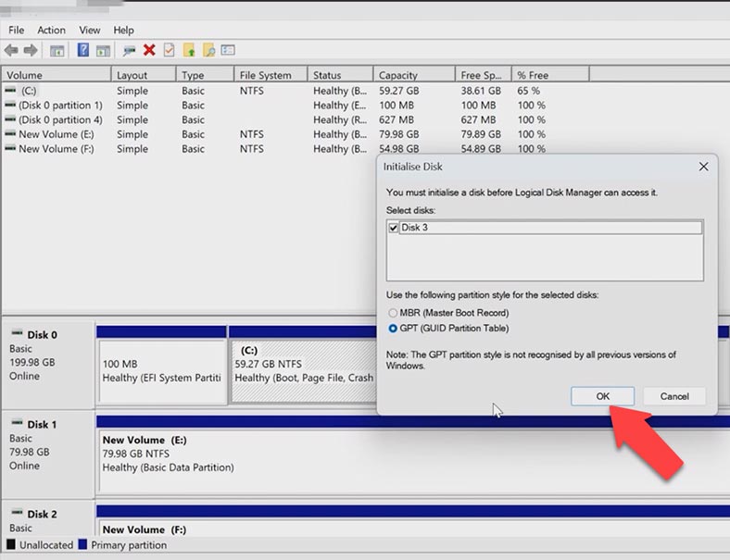Open the File menu
This screenshot has width=730, height=560.
click(17, 30)
